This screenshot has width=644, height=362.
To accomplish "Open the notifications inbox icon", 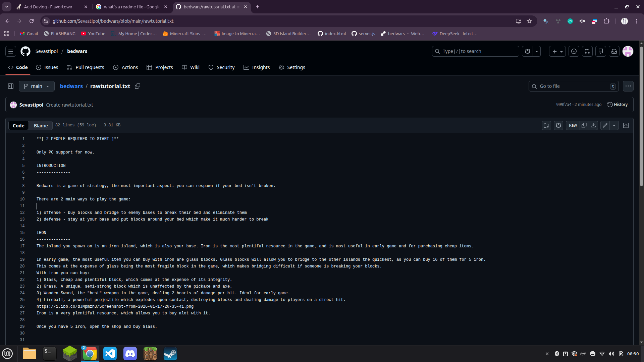I will pyautogui.click(x=614, y=51).
